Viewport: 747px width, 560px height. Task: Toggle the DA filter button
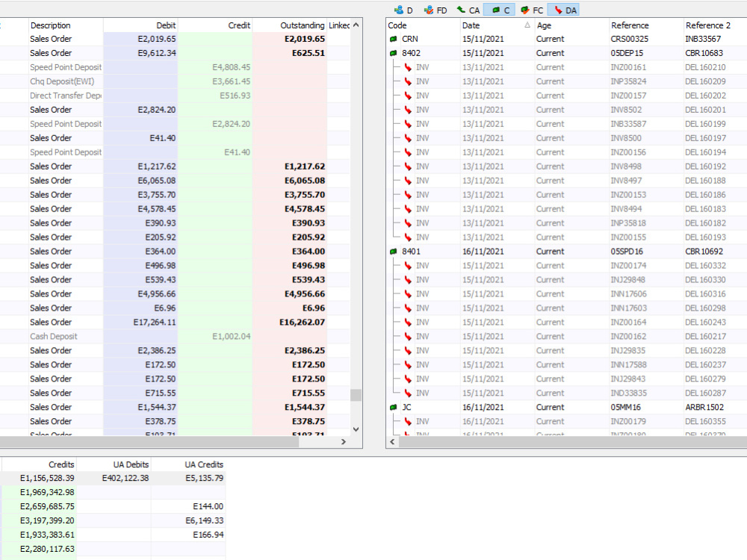564,10
